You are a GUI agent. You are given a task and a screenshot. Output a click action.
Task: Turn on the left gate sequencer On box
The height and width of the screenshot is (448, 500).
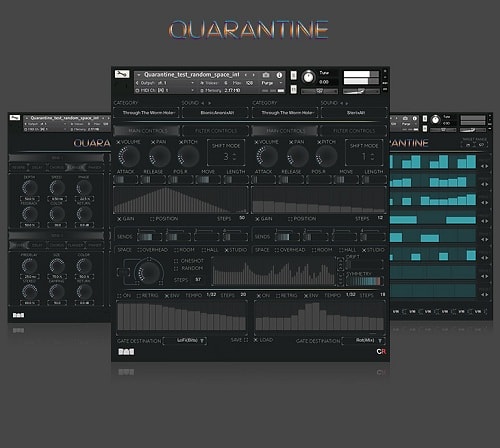click(119, 296)
